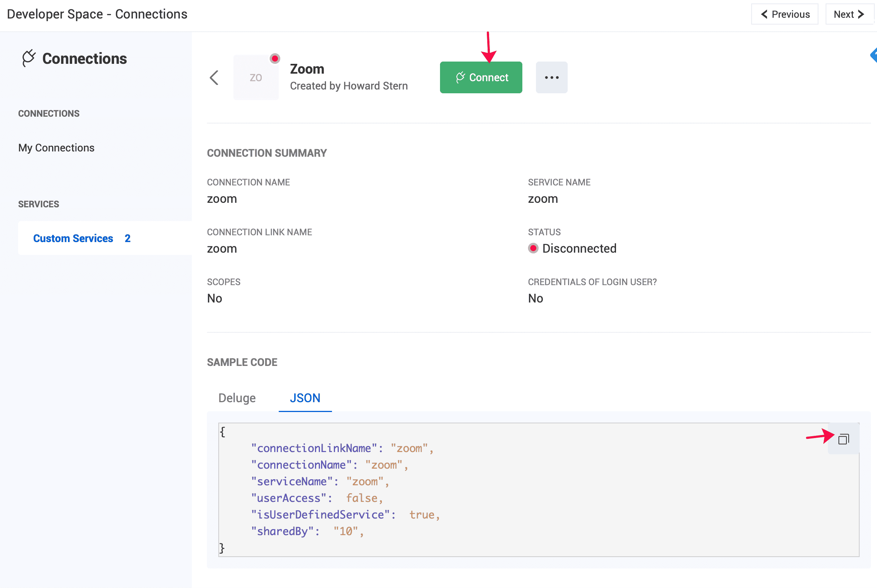Click the Developer Space - Connections title

click(x=97, y=14)
